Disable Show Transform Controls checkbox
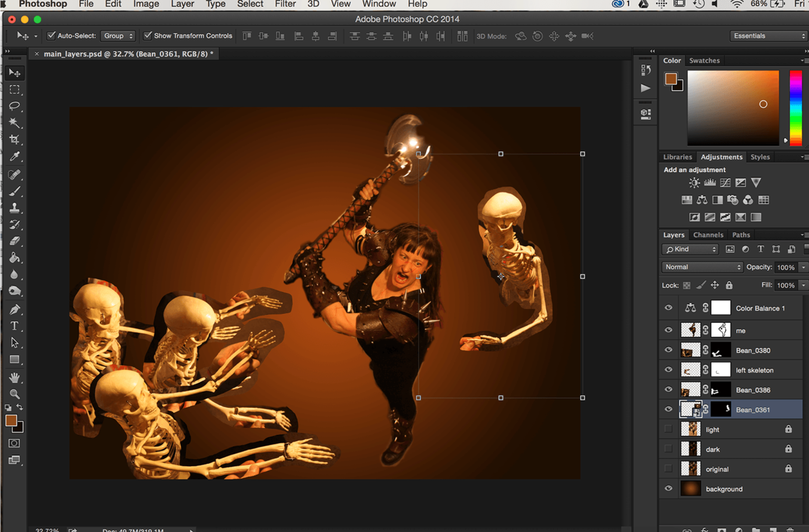 click(148, 35)
